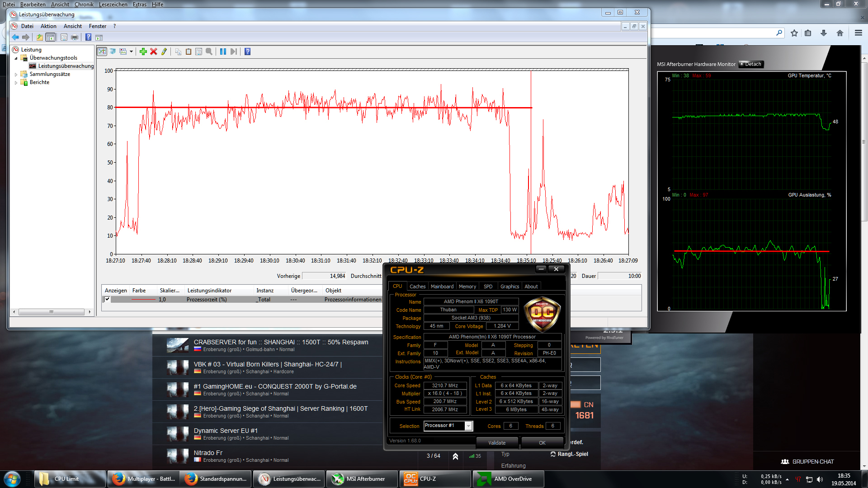Switch to Mainboard tab in CPU-Z

pyautogui.click(x=442, y=286)
